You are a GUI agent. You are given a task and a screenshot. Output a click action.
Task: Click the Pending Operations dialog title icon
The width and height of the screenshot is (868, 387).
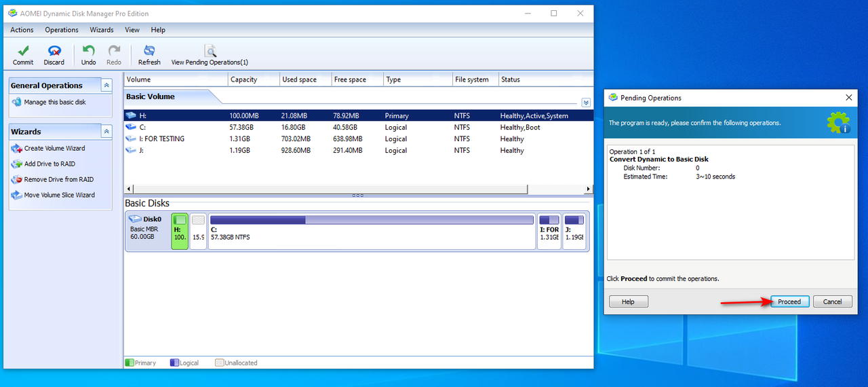614,97
